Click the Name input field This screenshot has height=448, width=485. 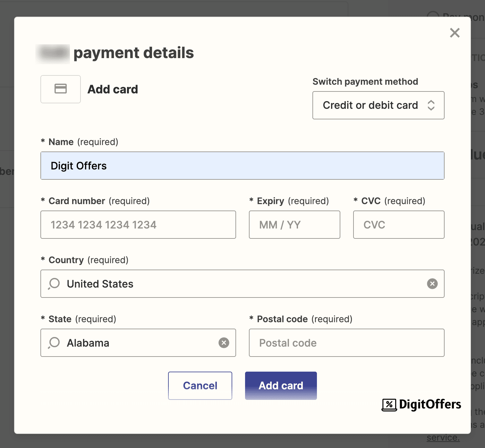(242, 166)
